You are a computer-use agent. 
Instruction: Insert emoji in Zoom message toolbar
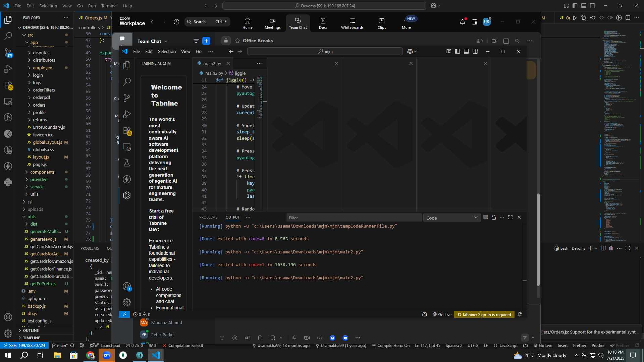(235, 338)
